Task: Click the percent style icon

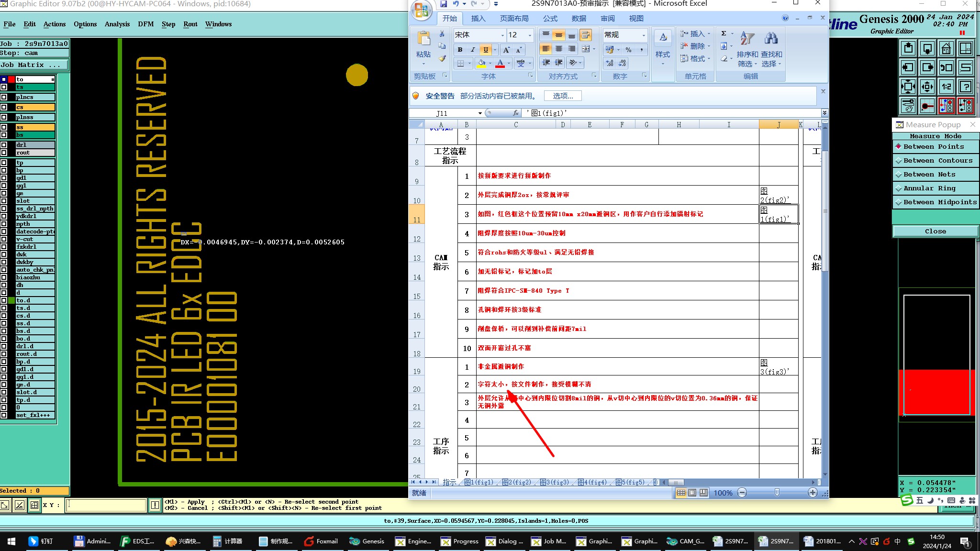Action: [628, 50]
